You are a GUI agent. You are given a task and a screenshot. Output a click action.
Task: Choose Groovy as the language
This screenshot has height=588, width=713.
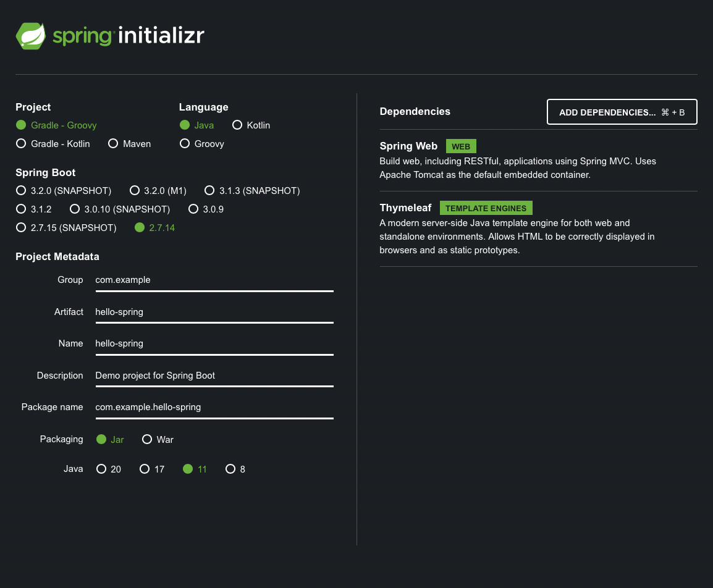click(x=202, y=143)
